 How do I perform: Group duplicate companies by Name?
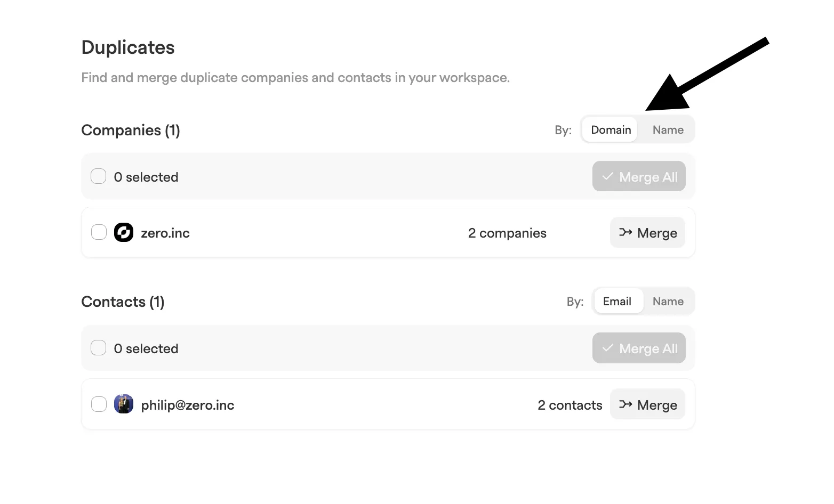pos(668,129)
